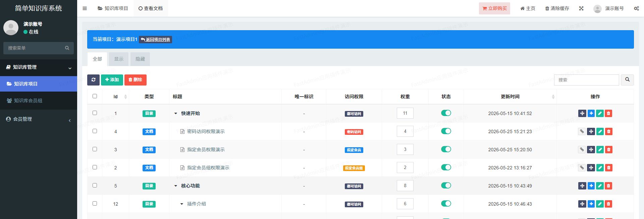The image size is (644, 219).
Task: Toggle status switch for 指定会员组权限演示
Action: click(446, 167)
